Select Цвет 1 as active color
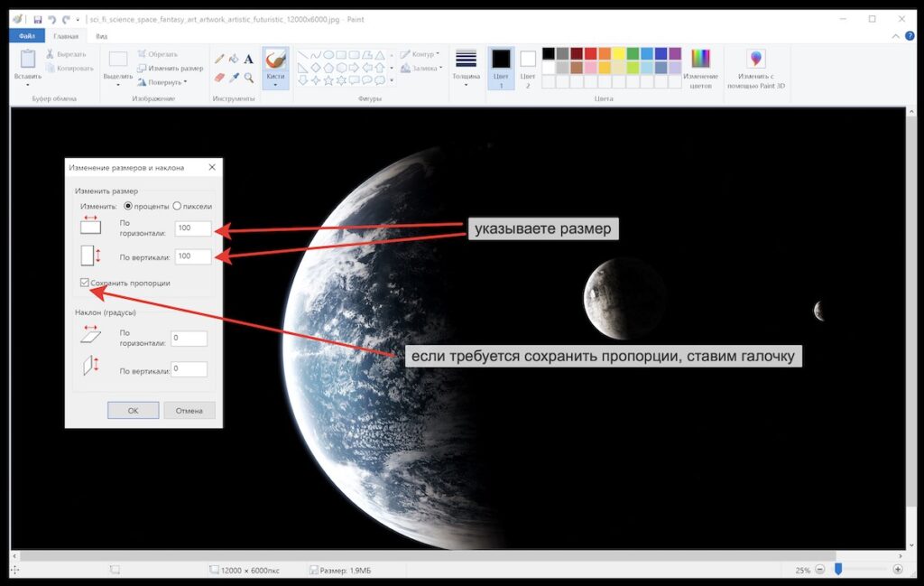This screenshot has height=586, width=924. 501,69
